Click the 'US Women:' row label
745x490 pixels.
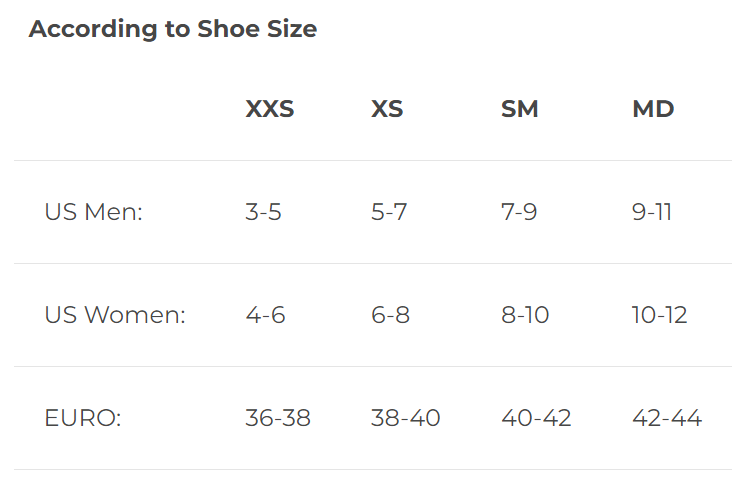tap(115, 315)
